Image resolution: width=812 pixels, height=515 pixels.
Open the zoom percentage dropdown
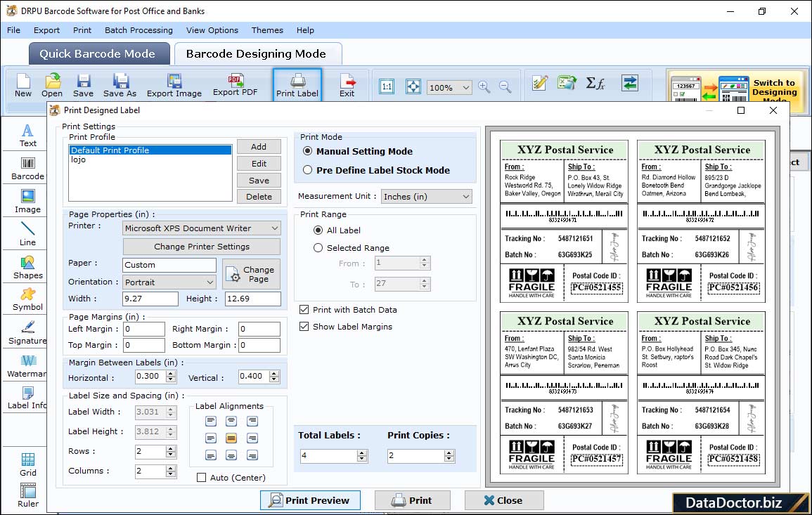(x=449, y=87)
